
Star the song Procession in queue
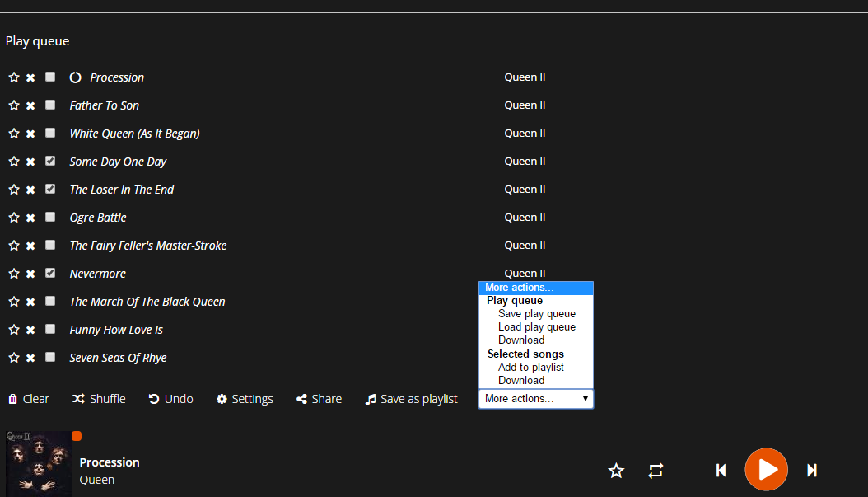14,77
